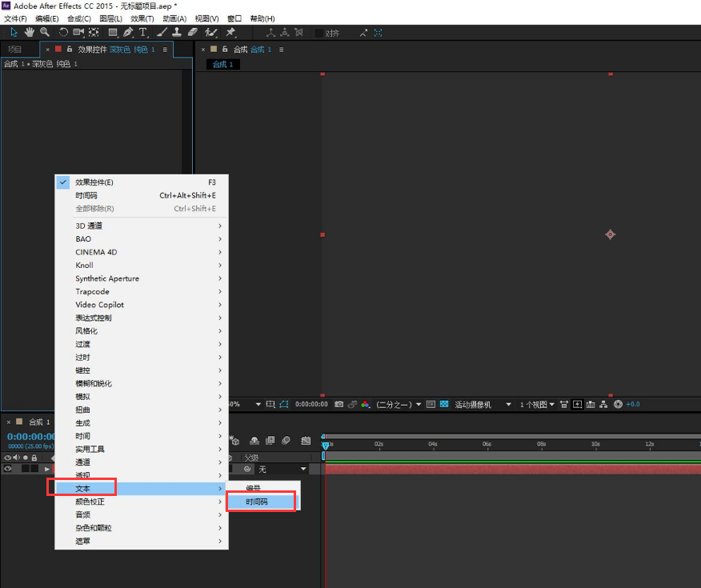Toggle the frame blending switch in timeline
701x588 pixels.
(x=270, y=441)
